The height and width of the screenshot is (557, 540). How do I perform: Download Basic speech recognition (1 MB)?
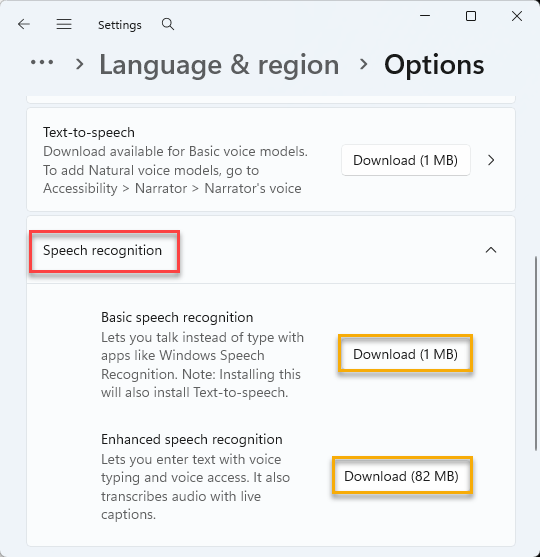406,354
